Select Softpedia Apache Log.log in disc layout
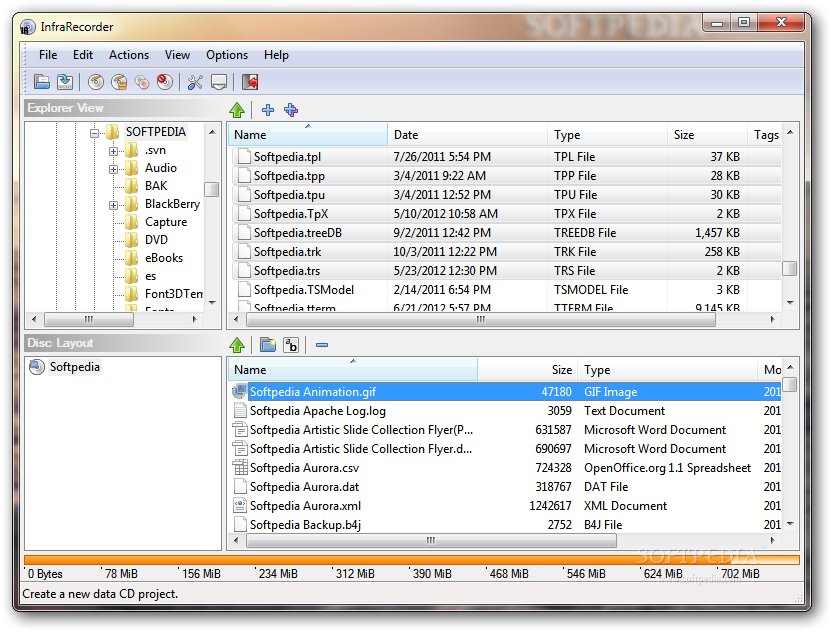The image size is (832, 632). coord(506,411)
